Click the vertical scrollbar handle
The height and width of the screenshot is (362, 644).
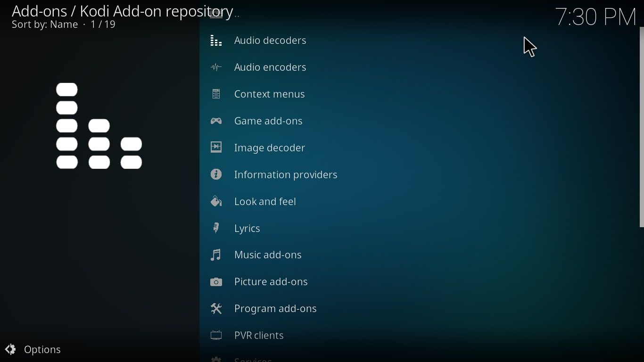click(642, 127)
